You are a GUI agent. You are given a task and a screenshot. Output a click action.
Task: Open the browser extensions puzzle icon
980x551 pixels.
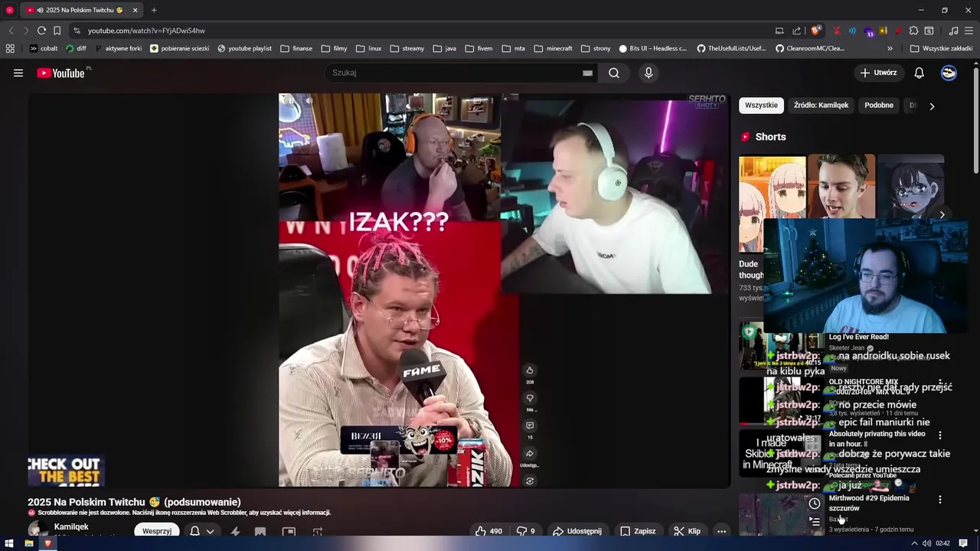coord(913,31)
